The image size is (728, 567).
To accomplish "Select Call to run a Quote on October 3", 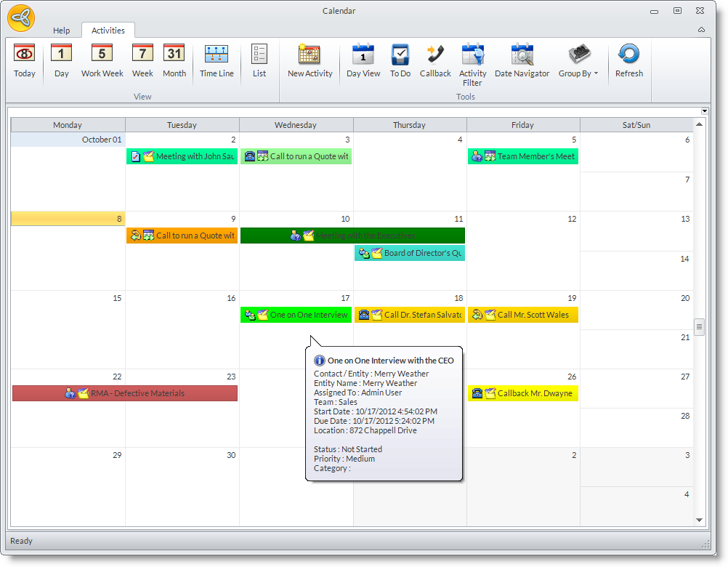I will (296, 156).
